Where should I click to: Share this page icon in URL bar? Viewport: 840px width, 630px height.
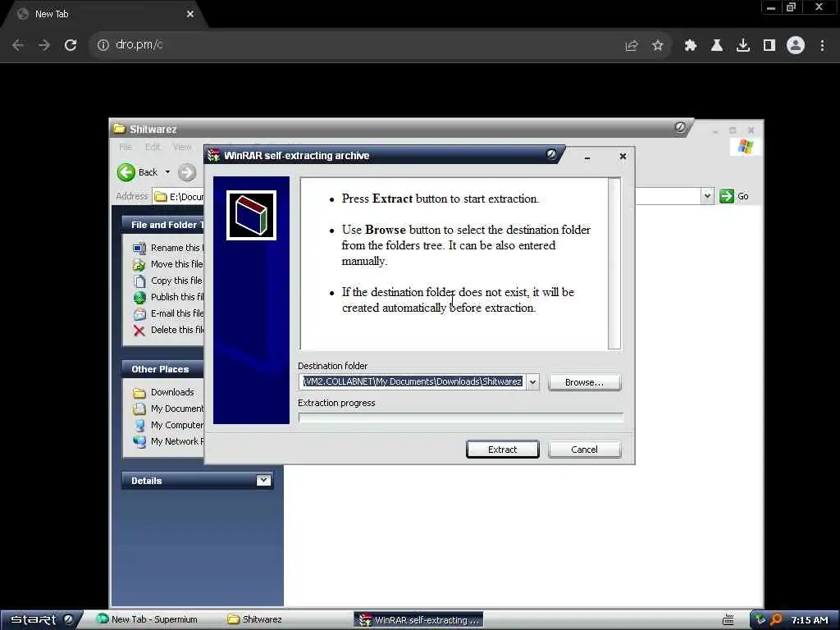click(x=631, y=46)
